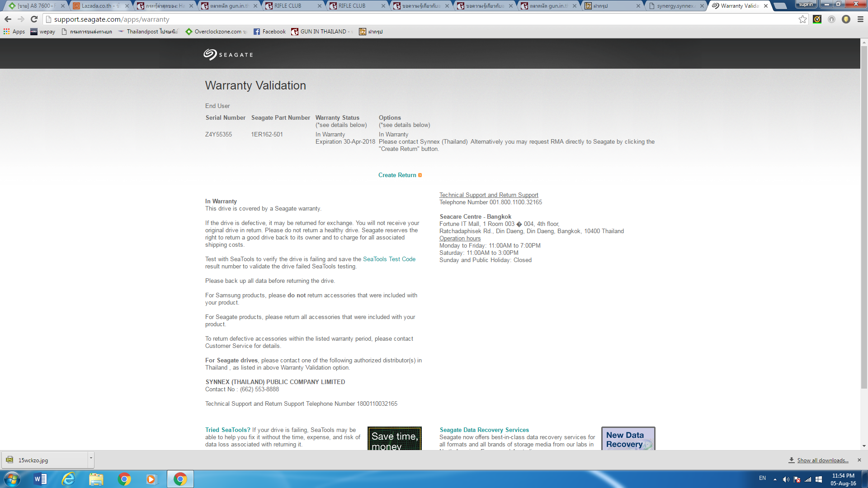Toggle EN input language indicator
Screen dimensions: 868x488
click(762, 478)
